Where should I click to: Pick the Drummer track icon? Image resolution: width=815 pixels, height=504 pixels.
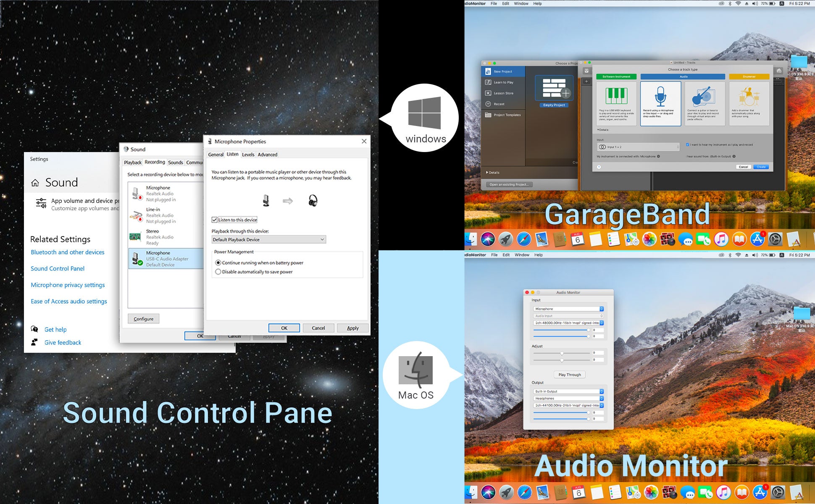(x=749, y=97)
